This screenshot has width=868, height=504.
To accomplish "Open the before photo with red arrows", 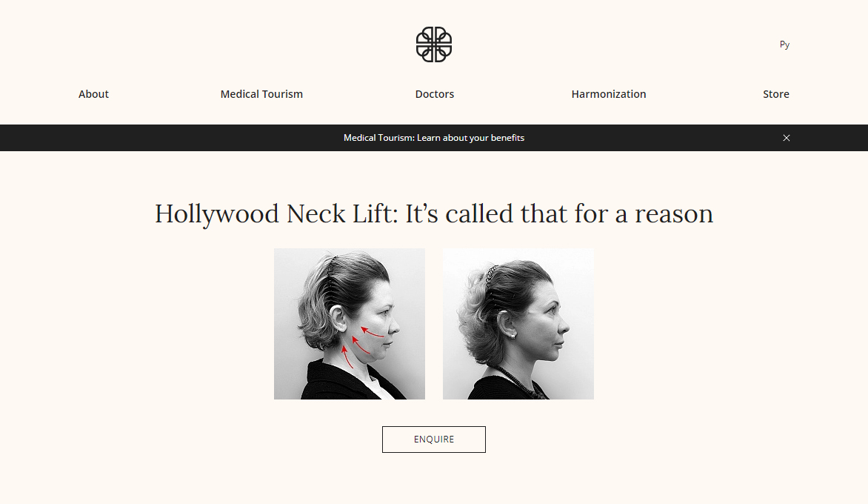I will (350, 323).
